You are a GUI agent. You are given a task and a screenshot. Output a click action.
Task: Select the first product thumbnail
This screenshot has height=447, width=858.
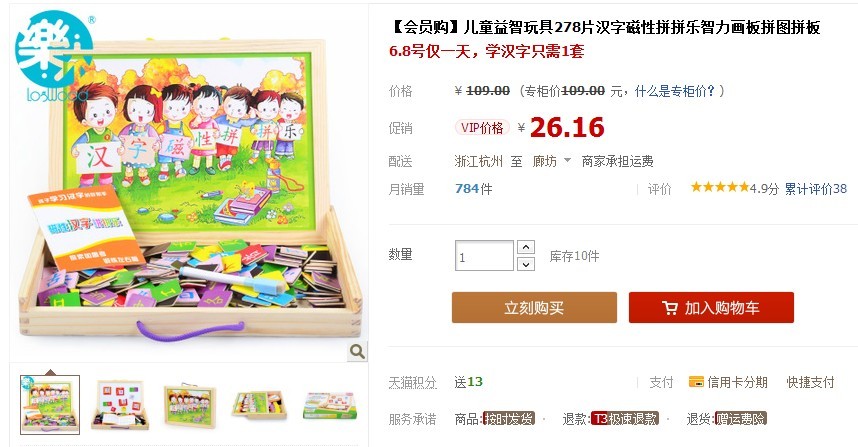50,405
